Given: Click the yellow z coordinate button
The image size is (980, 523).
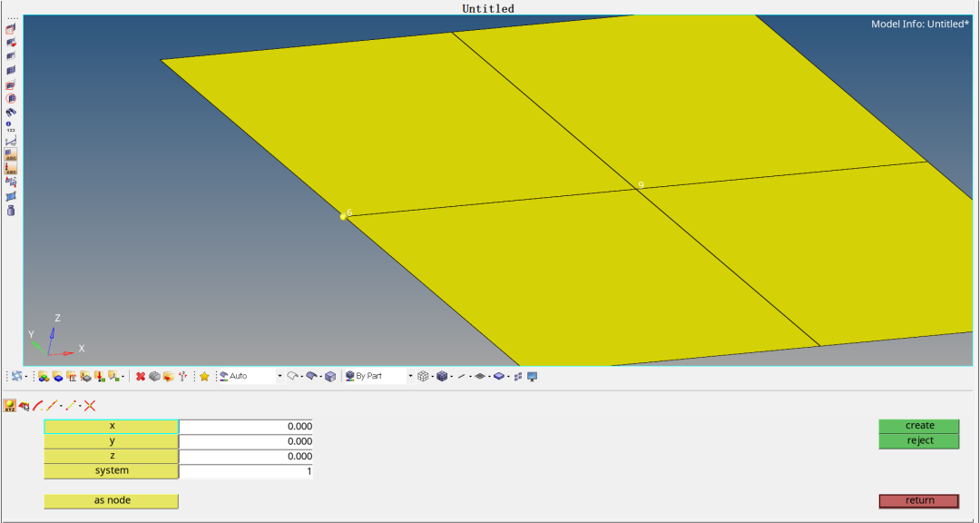Looking at the screenshot, I should (x=112, y=456).
